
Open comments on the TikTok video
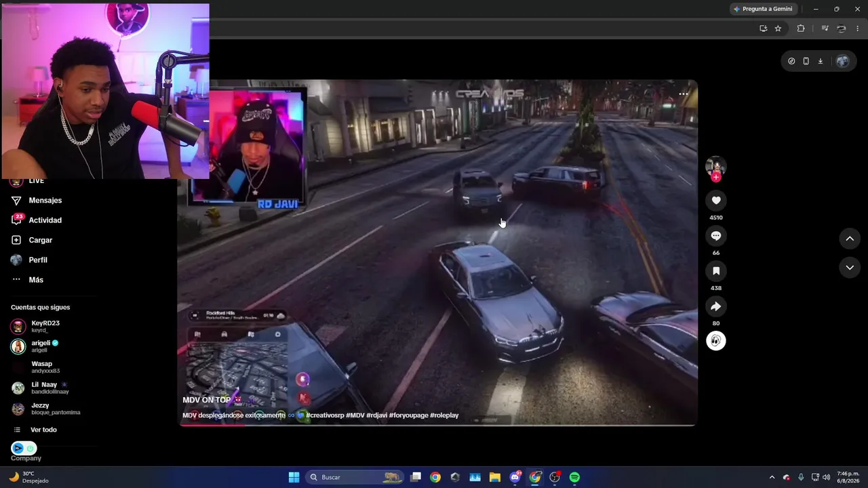(x=715, y=236)
